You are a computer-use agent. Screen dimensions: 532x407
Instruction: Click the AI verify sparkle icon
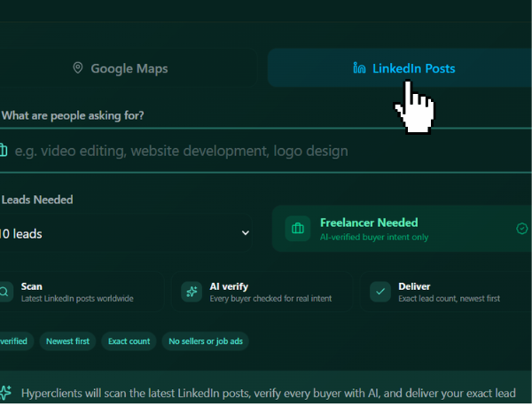(192, 292)
